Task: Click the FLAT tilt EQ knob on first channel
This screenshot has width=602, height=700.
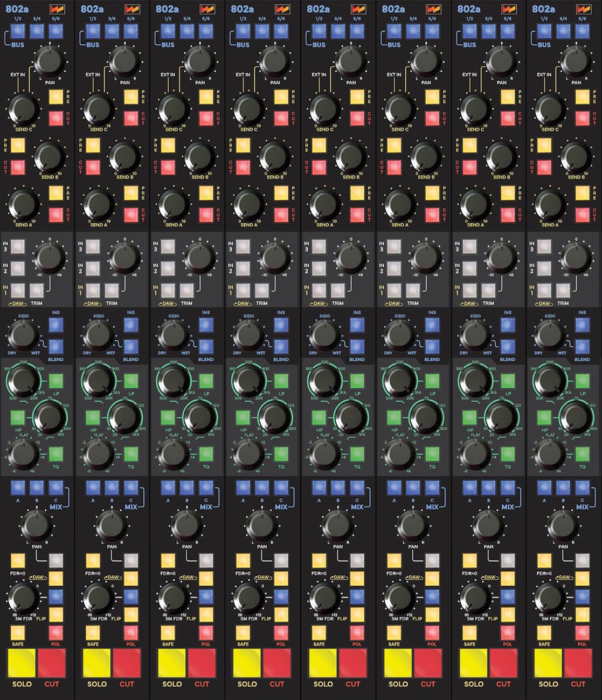Action: tap(23, 453)
